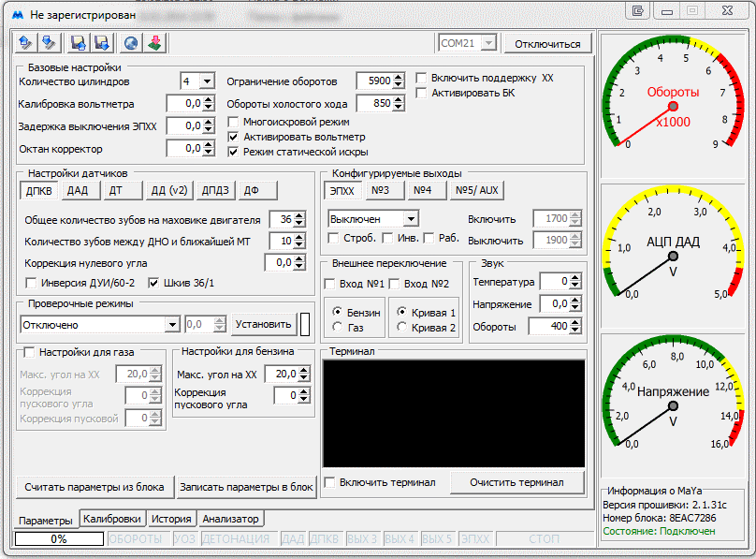Expand the Проверочные режимы Отключено dropdown

(x=171, y=325)
